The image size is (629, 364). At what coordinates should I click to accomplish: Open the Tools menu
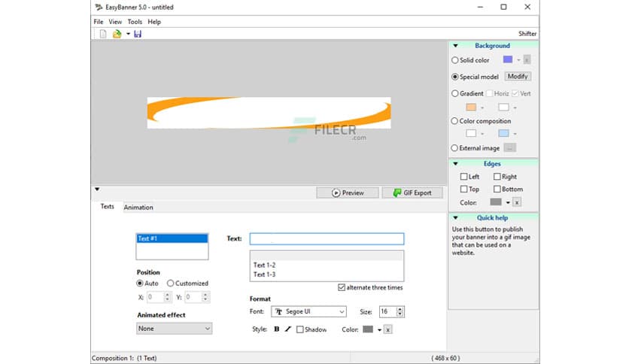click(135, 22)
